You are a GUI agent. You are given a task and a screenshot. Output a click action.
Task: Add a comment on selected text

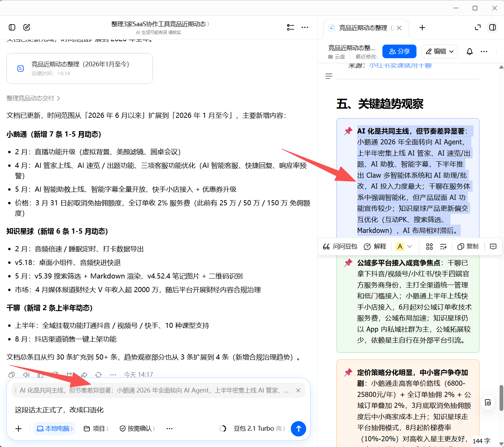pyautogui.click(x=493, y=246)
